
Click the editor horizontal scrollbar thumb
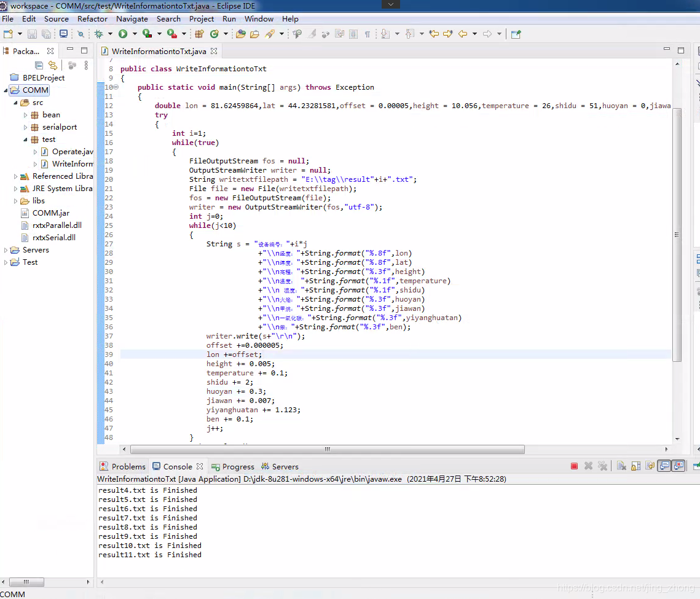tap(327, 449)
